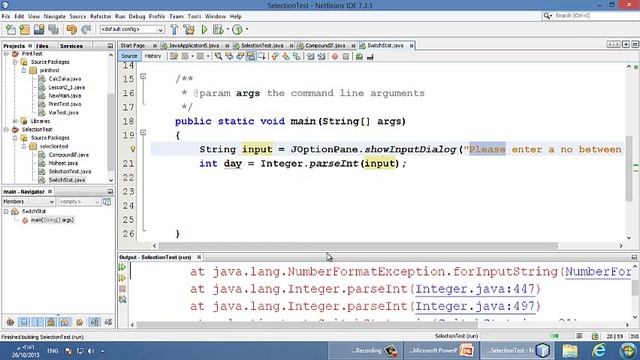Switch to the CompoundIf.java editor tab
640x360 pixels.
point(325,45)
